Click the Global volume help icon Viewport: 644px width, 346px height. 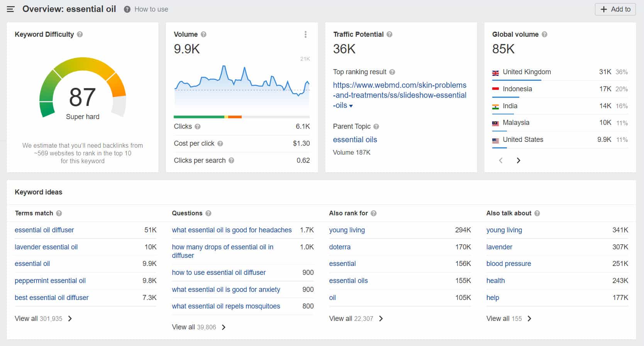544,34
